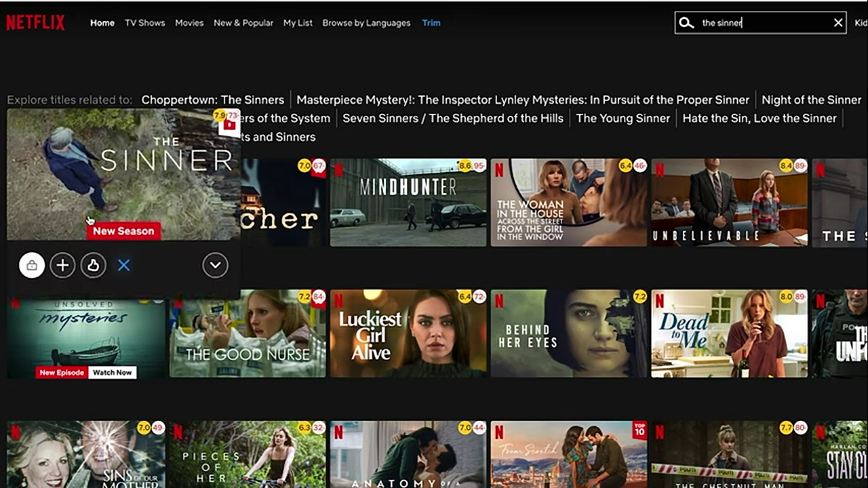This screenshot has height=488, width=868.
Task: Open the Mindhunter thumbnail
Action: pos(408,202)
